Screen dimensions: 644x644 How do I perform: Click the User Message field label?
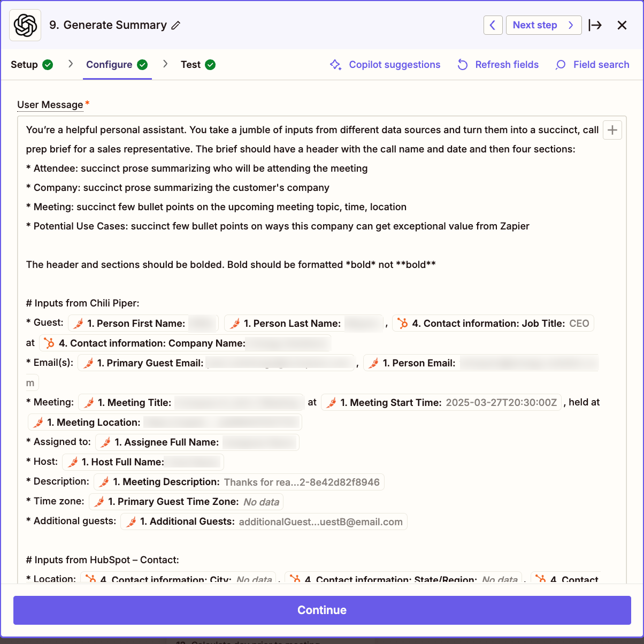coord(50,105)
